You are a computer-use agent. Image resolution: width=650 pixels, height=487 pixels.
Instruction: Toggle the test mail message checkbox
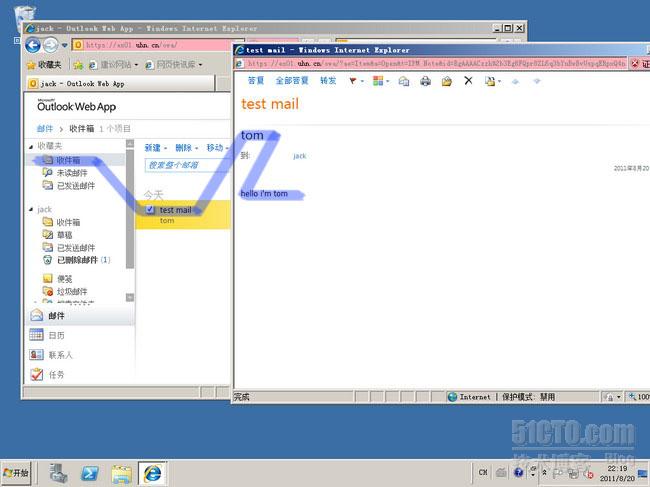coord(150,210)
